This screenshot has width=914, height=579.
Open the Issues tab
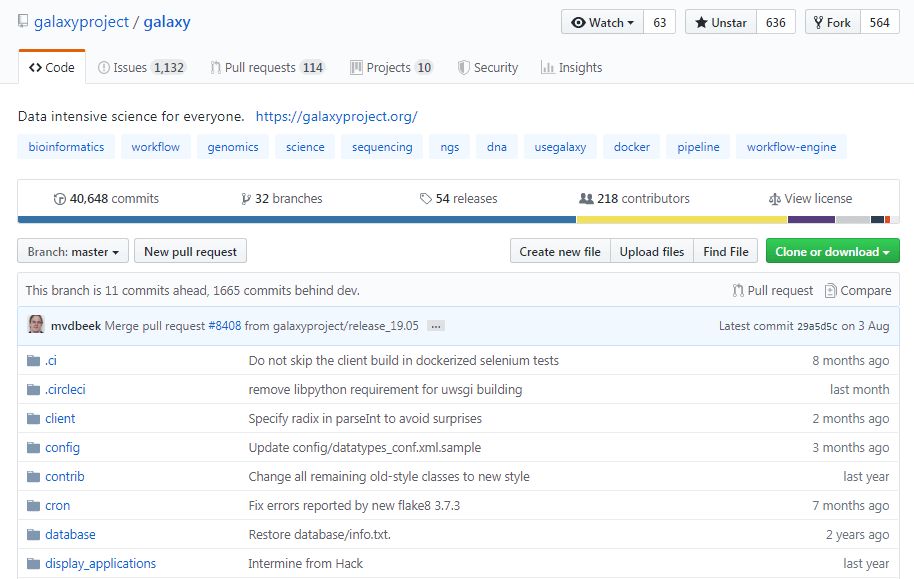pos(141,68)
